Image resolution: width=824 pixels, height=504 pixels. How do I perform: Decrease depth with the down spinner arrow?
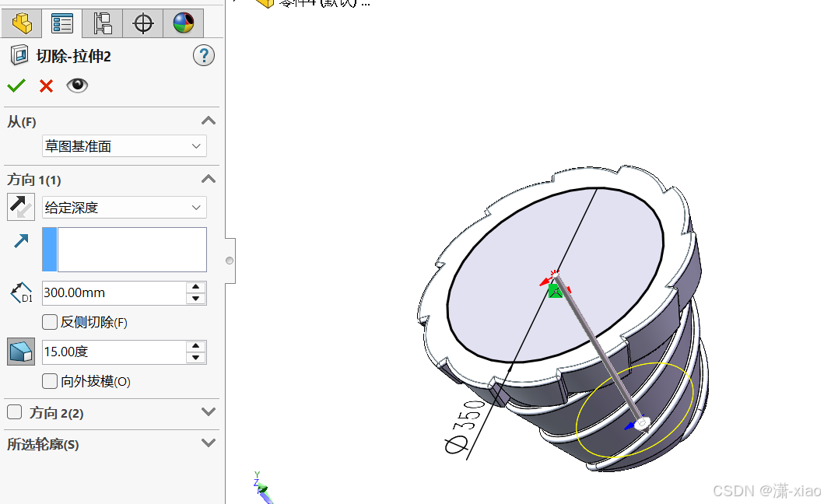tap(195, 299)
